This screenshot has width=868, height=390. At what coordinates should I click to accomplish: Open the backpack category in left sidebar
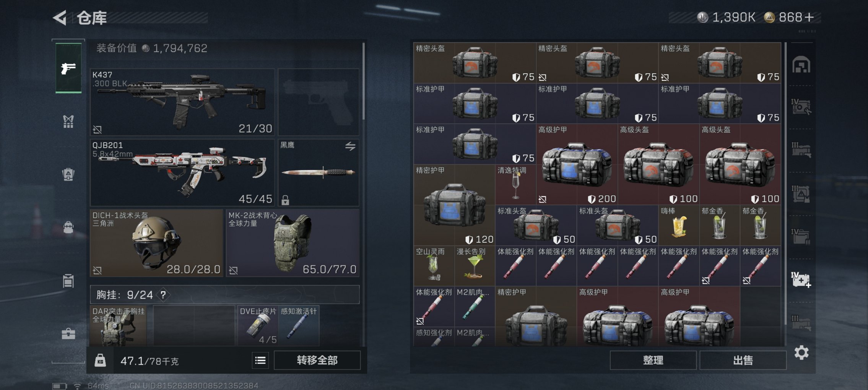(68, 174)
